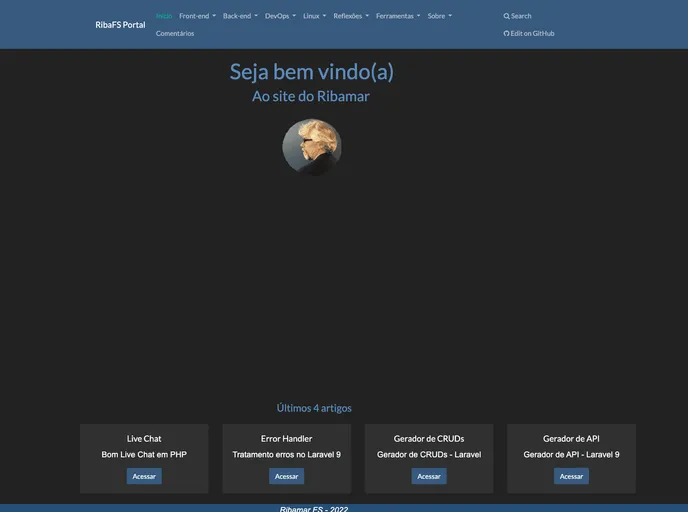
Task: Open the Ferramentas dropdown menu
Action: pyautogui.click(x=398, y=16)
